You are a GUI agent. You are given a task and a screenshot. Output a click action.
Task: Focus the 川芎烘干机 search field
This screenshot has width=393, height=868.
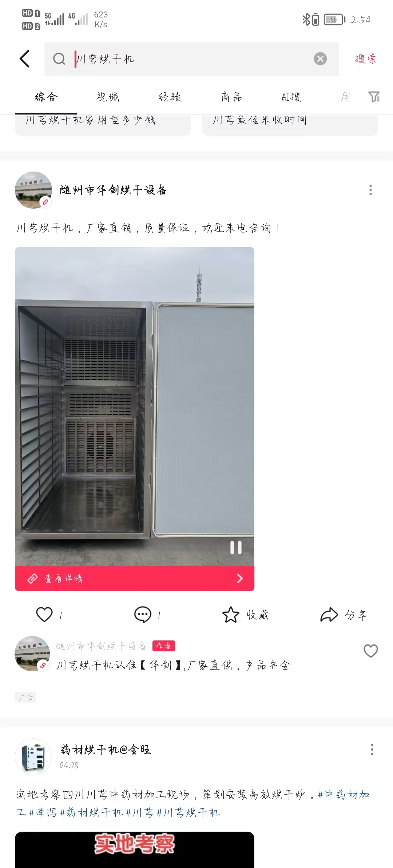point(192,59)
